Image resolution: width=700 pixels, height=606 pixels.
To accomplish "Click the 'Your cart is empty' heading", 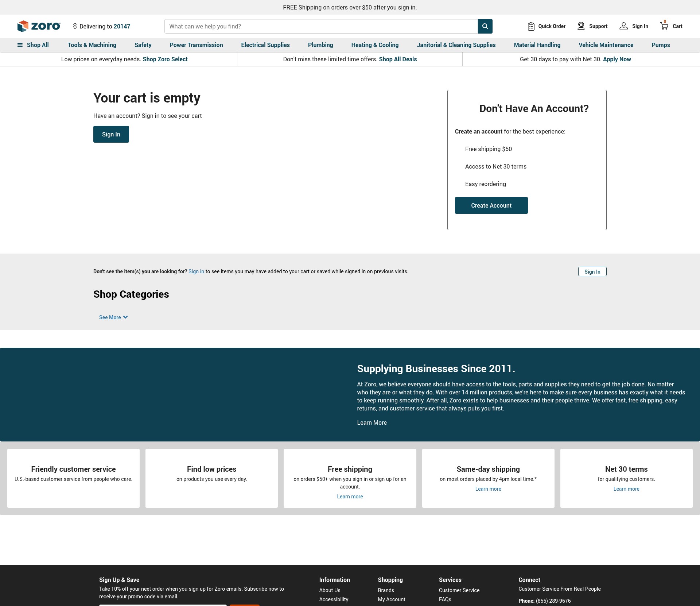I will (x=147, y=98).
